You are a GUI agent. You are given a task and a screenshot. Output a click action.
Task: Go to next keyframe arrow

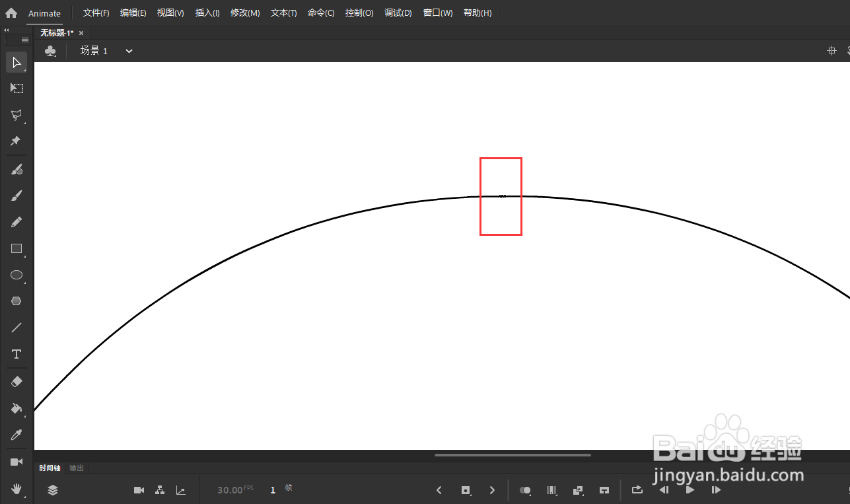click(x=492, y=490)
